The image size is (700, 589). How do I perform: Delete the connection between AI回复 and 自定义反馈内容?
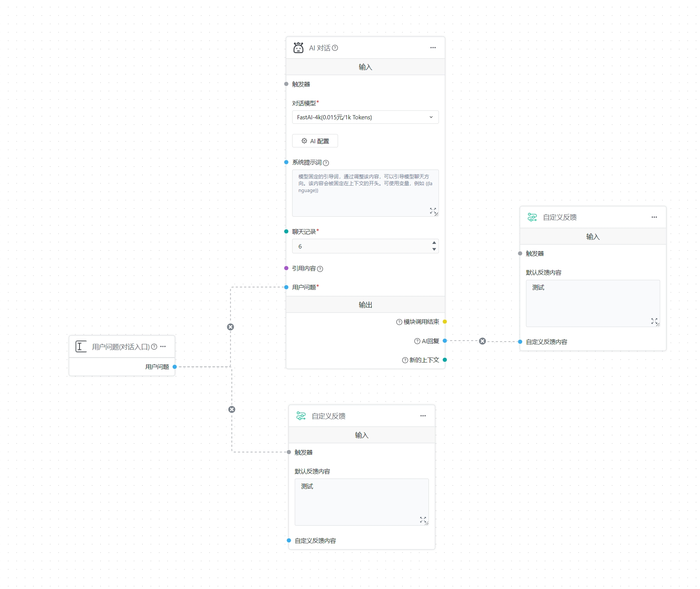(x=482, y=341)
